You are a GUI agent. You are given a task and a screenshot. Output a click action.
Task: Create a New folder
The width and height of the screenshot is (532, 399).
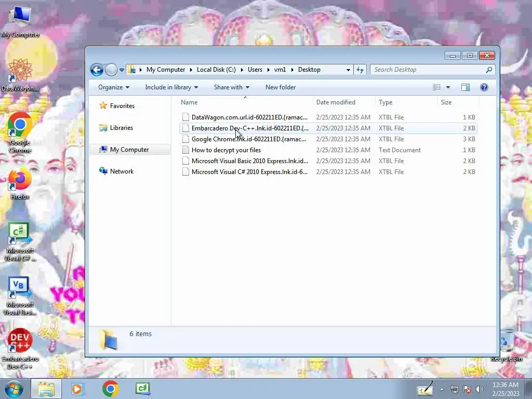point(281,87)
